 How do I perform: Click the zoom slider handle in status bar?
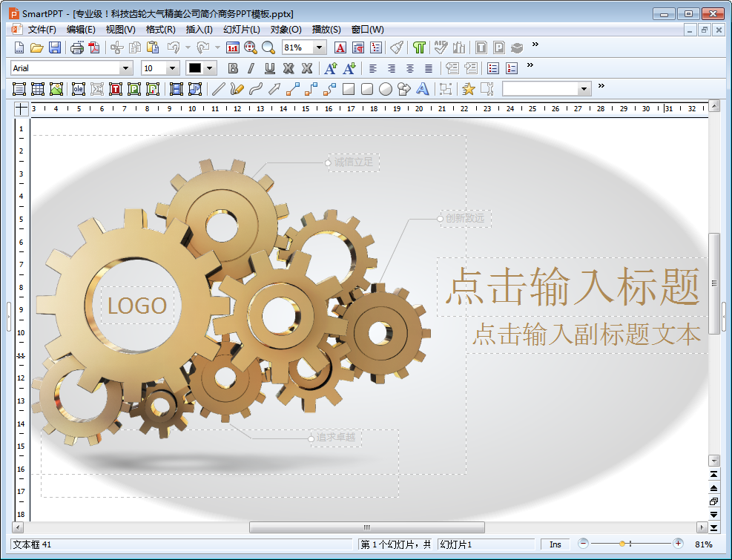point(622,544)
